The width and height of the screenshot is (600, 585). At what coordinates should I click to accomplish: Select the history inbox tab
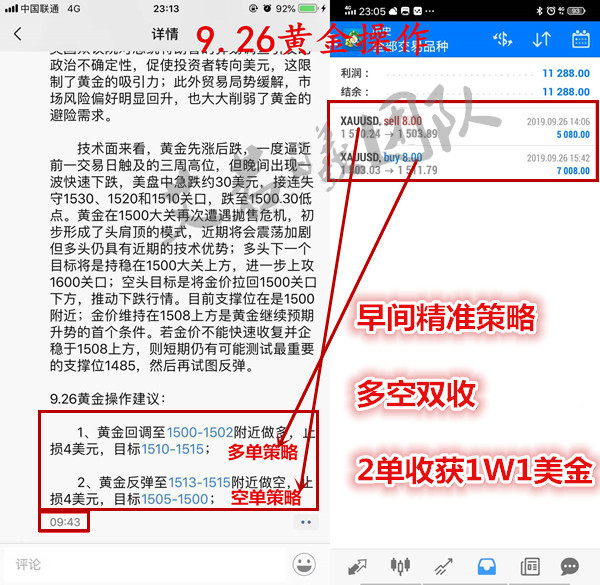click(x=487, y=566)
